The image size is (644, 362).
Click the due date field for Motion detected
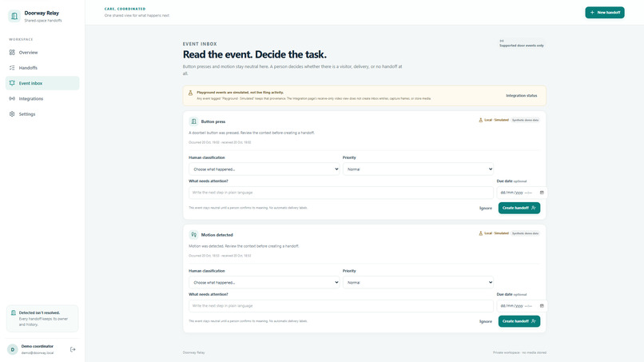[x=522, y=306]
